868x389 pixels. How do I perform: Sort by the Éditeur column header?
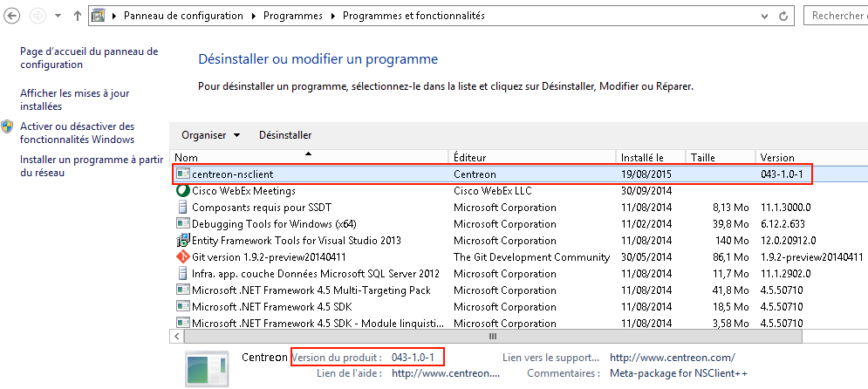pos(533,157)
